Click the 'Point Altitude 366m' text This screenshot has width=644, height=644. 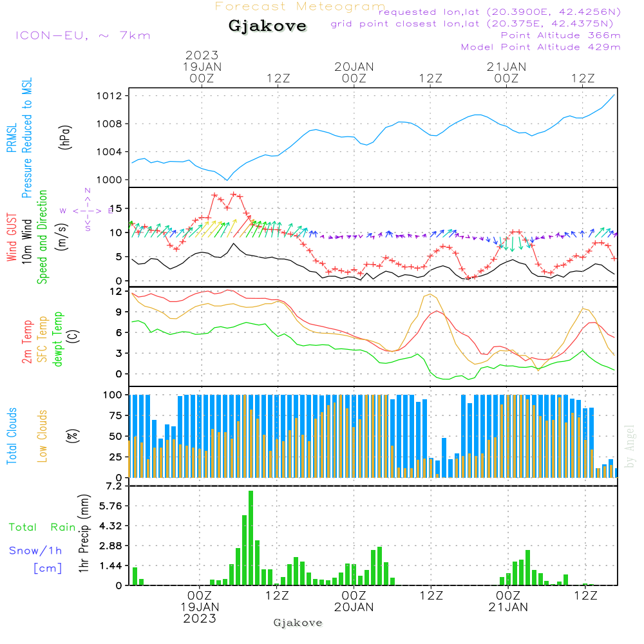[561, 35]
